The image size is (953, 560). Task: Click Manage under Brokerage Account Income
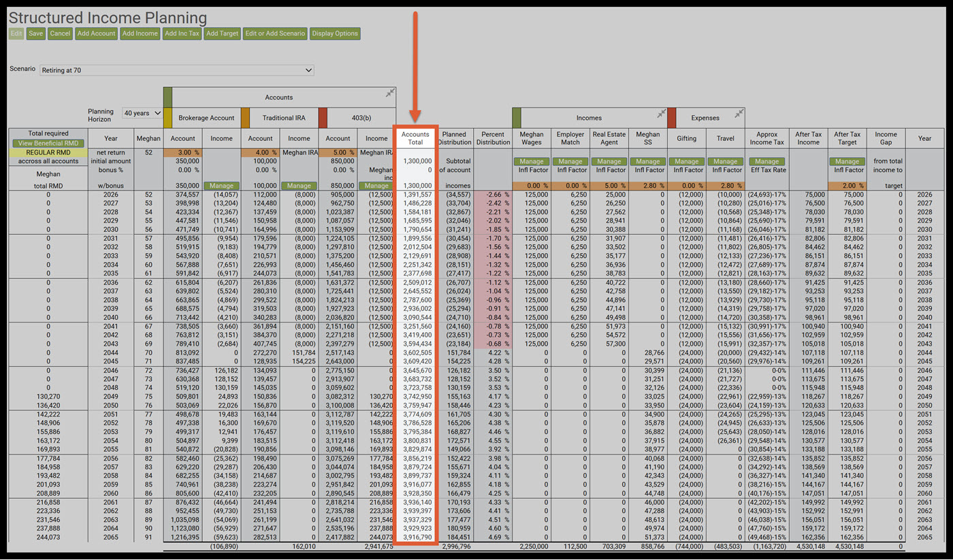[221, 185]
